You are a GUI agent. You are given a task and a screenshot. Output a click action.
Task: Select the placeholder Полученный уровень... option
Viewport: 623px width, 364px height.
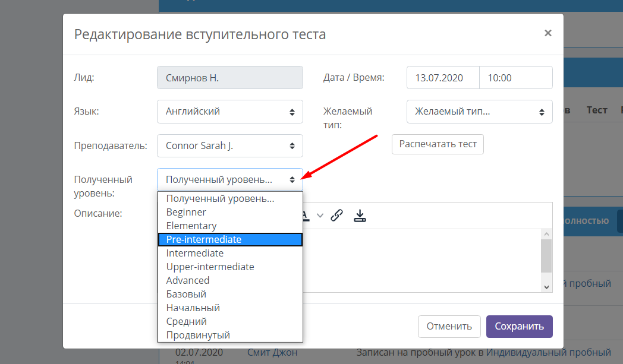(230, 198)
